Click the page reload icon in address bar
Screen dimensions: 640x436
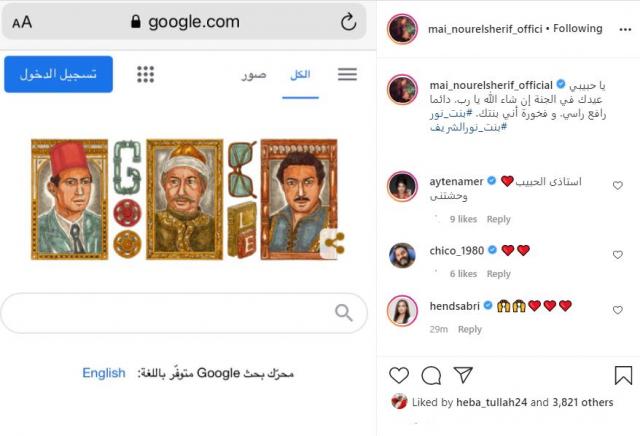coord(348,22)
